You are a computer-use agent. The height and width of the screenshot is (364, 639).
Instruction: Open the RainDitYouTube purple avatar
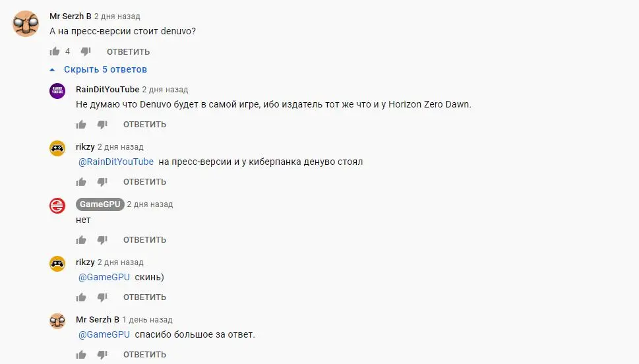coord(57,91)
